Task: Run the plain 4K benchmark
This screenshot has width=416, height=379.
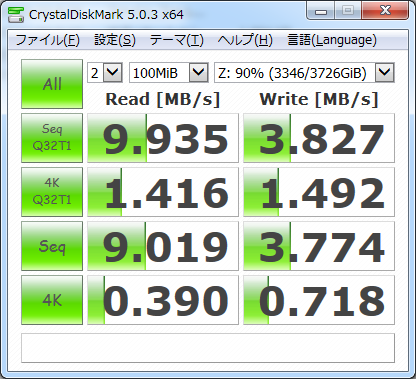Action: point(52,300)
